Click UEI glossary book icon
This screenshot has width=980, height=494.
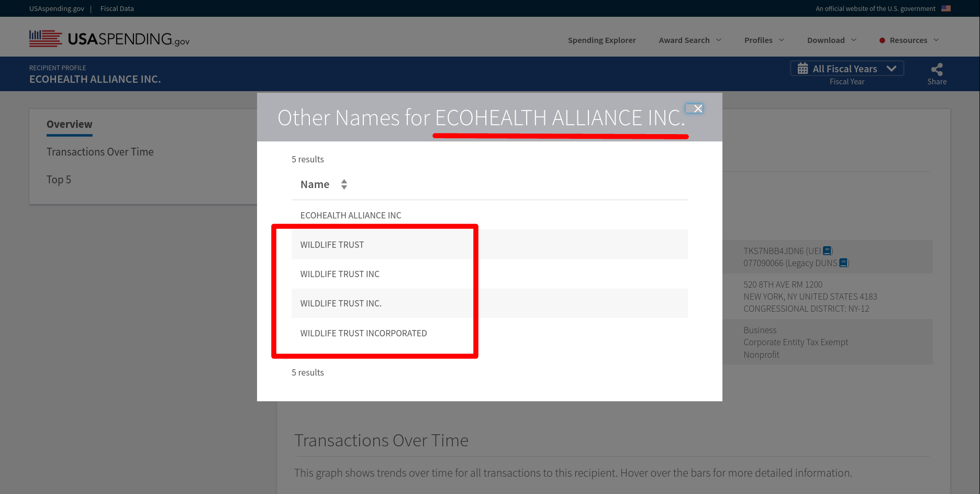(x=827, y=251)
